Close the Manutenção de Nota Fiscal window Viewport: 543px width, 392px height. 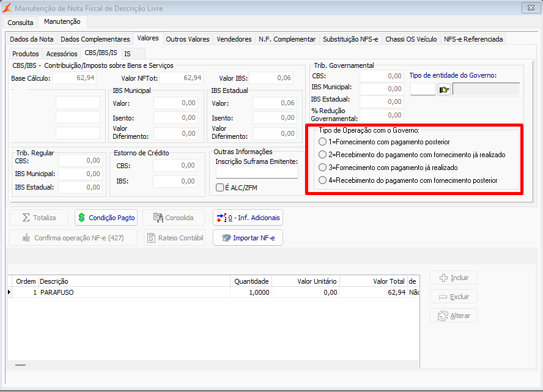click(531, 7)
